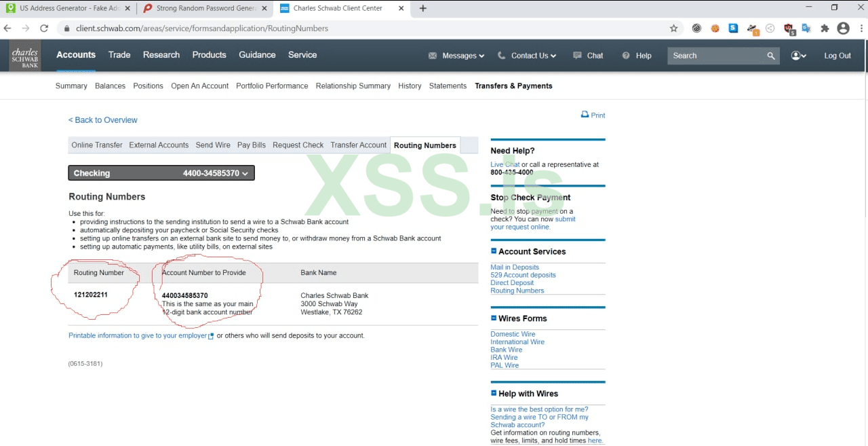Click the cookie extension icon

(x=715, y=29)
